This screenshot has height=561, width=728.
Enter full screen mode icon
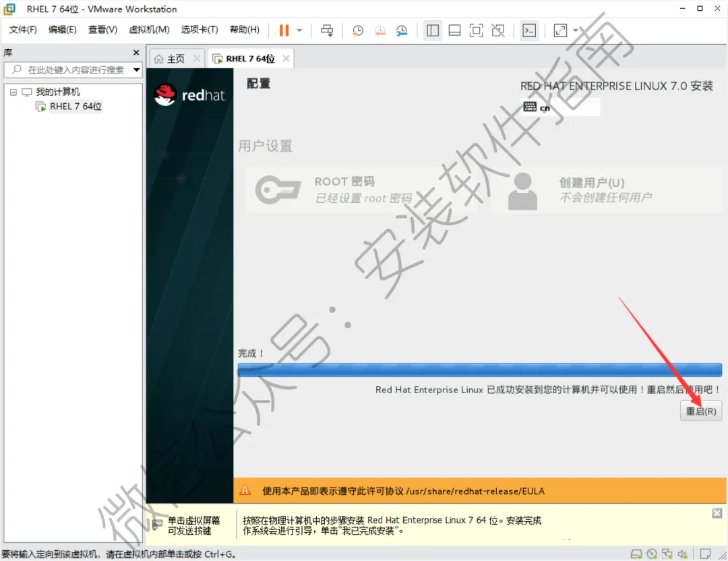point(477,30)
